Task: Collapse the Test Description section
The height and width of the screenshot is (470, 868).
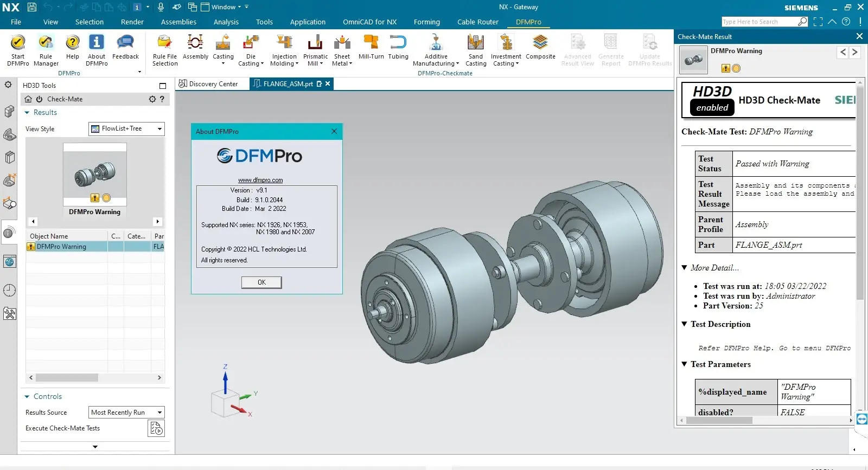Action: [685, 324]
